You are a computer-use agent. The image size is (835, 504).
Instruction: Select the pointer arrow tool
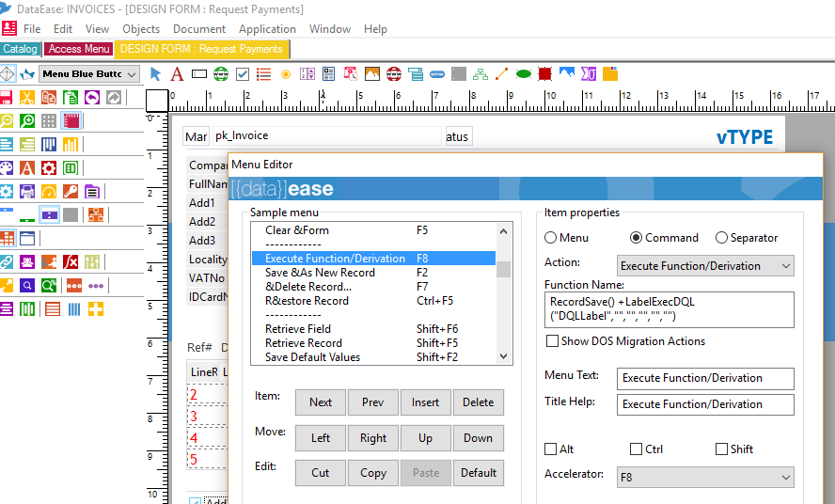[x=155, y=74]
